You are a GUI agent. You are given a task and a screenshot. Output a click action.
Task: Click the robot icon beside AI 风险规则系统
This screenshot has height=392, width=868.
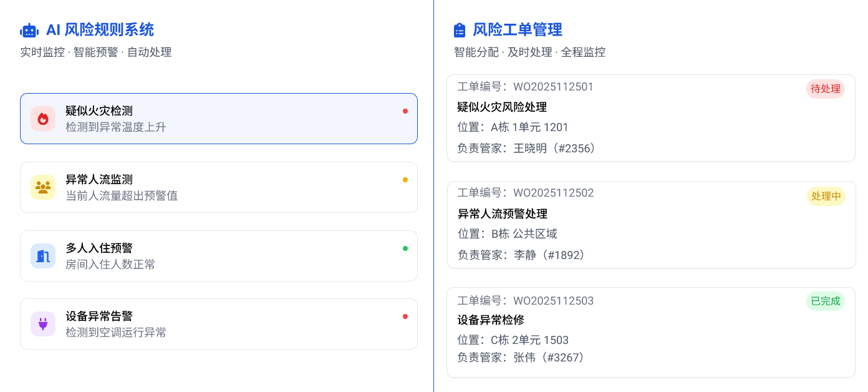tap(29, 30)
